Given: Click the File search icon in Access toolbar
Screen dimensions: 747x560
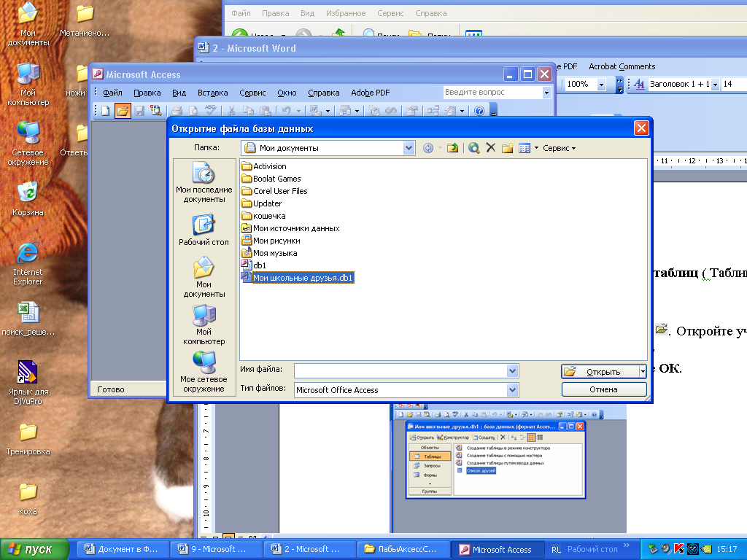Looking at the screenshot, I should pyautogui.click(x=156, y=111).
